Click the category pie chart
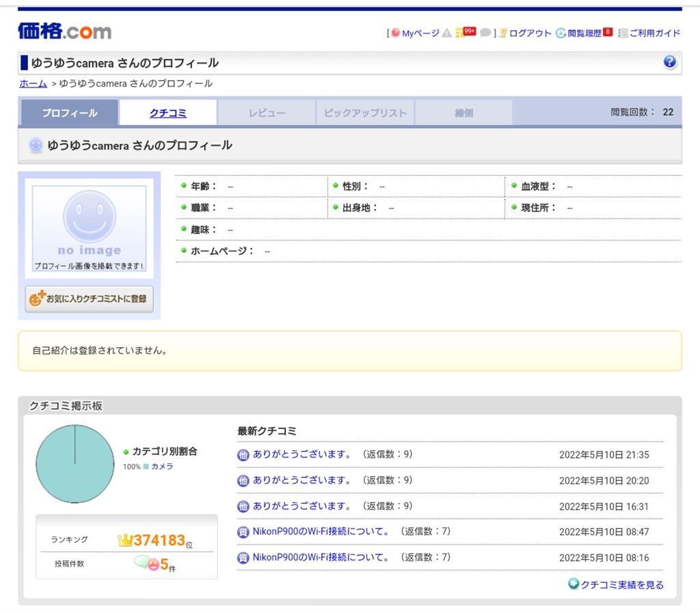The image size is (700, 613). [75, 463]
